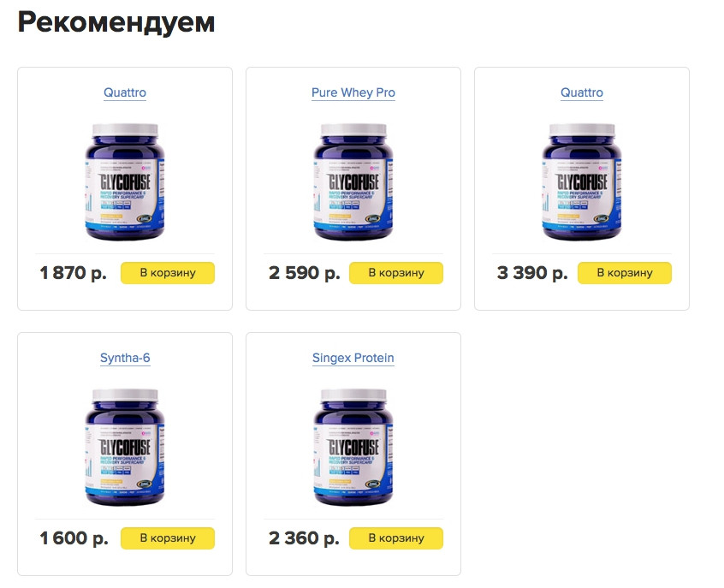The image size is (724, 588).
Task: Click the Syntha-6 product image
Action: pyautogui.click(x=125, y=447)
